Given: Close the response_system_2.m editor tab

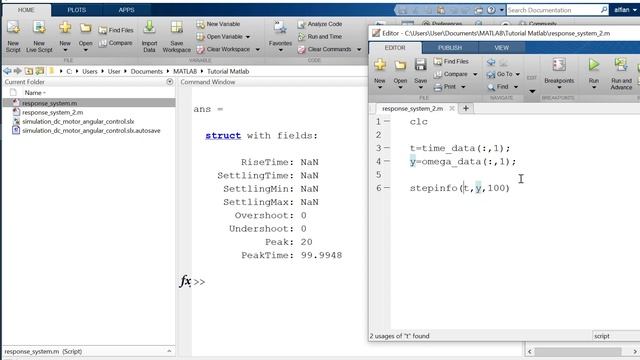Looking at the screenshot, I should pos(452,109).
